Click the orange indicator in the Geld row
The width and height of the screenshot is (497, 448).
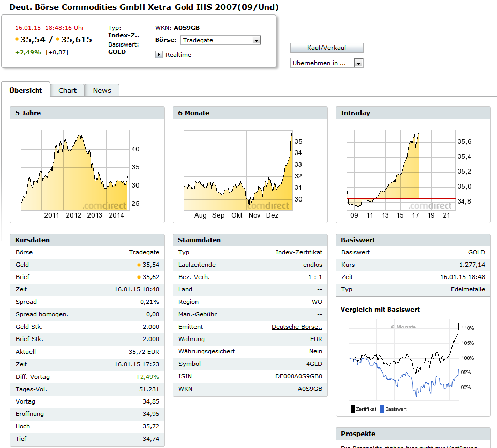pos(139,265)
